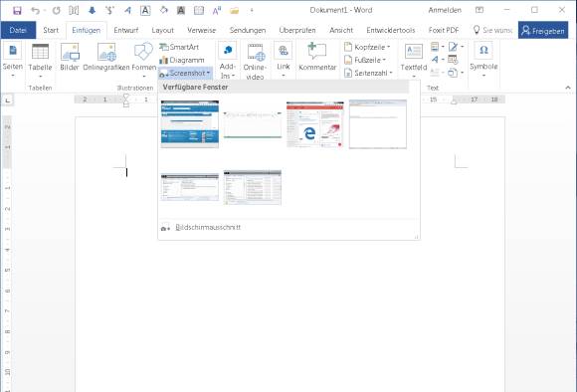The image size is (577, 392).
Task: Open the customize quick access toolbar arrow
Action: click(x=252, y=11)
